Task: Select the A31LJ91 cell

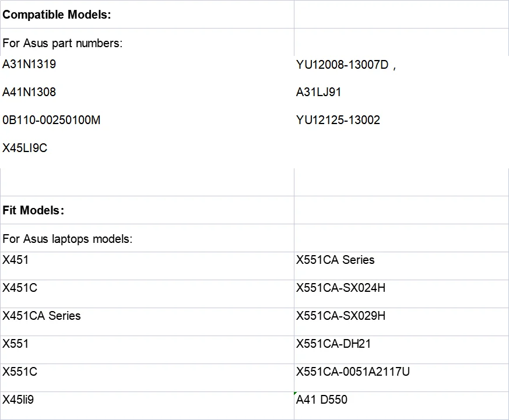Action: coord(318,92)
